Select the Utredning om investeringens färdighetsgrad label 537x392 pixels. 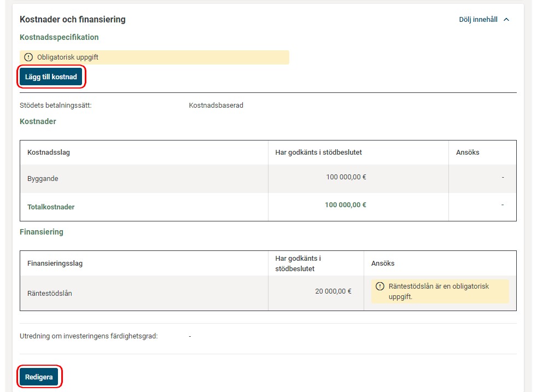[x=89, y=336]
